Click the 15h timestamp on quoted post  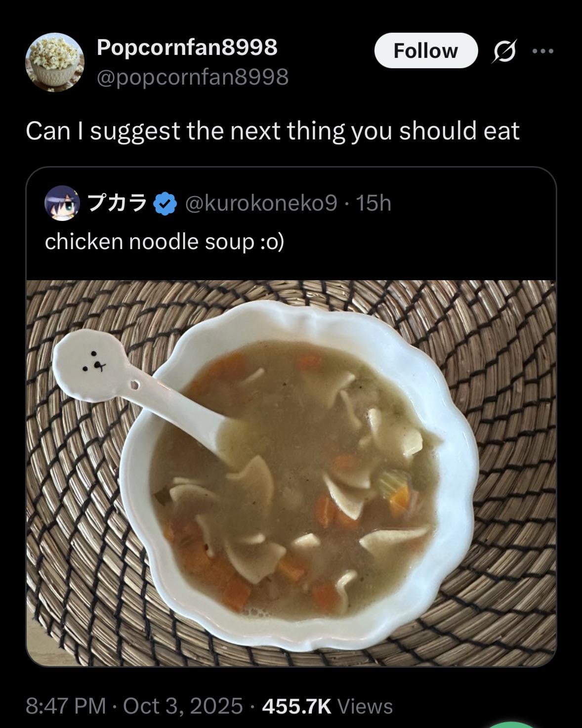tap(374, 203)
